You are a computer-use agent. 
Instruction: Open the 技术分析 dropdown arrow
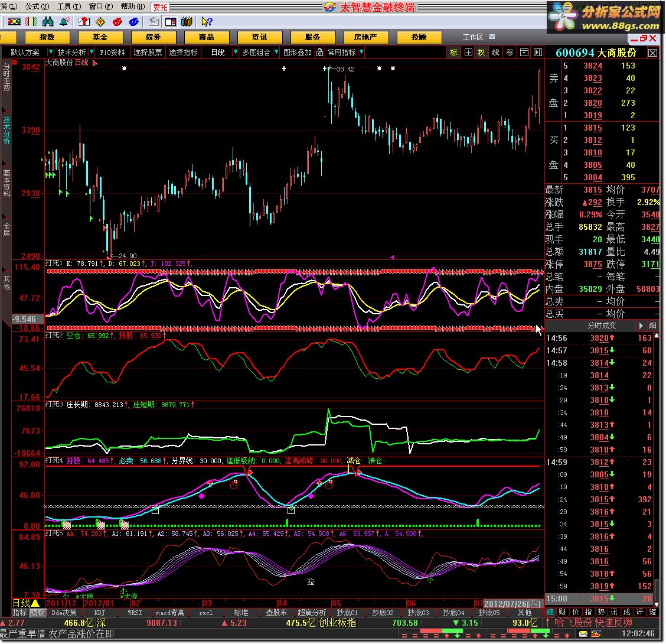(92, 52)
